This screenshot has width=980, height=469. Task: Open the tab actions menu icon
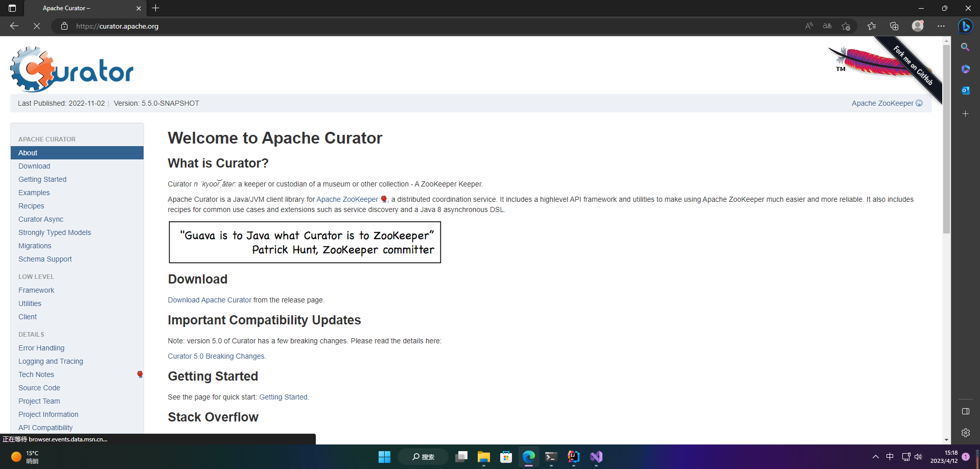(12, 8)
